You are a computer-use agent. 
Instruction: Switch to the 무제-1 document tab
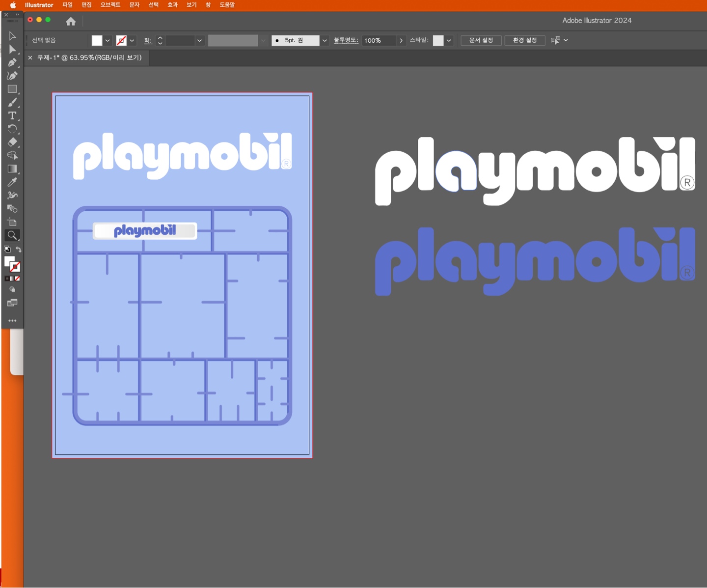[89, 57]
